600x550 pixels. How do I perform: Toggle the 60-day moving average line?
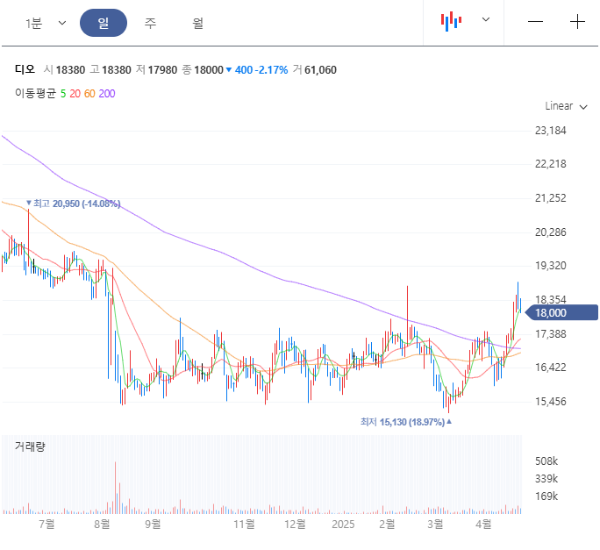[x=90, y=93]
